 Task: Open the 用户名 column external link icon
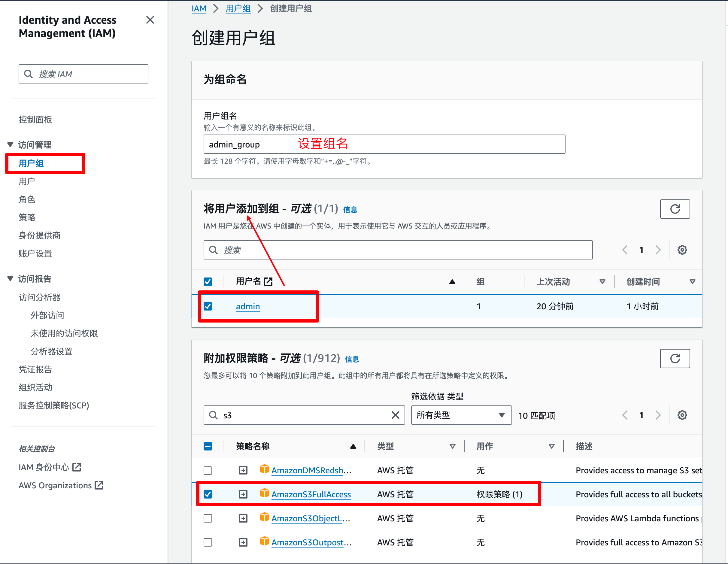[268, 282]
